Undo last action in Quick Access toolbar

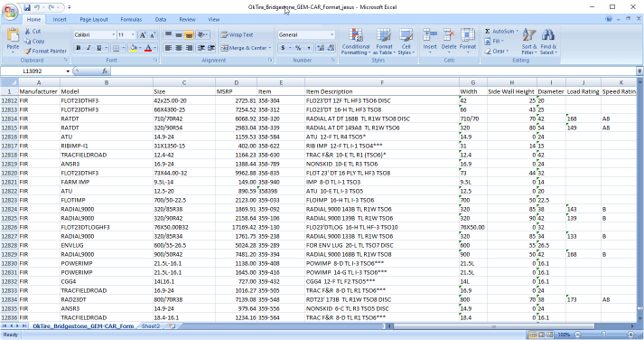[37, 7]
